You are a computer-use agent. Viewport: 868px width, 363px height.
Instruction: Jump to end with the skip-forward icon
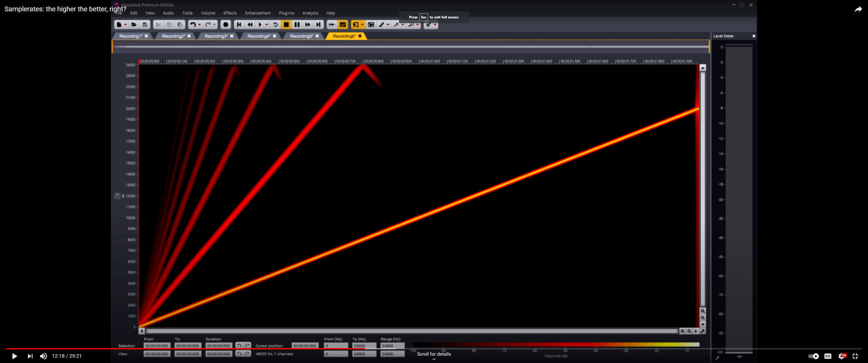tap(319, 25)
